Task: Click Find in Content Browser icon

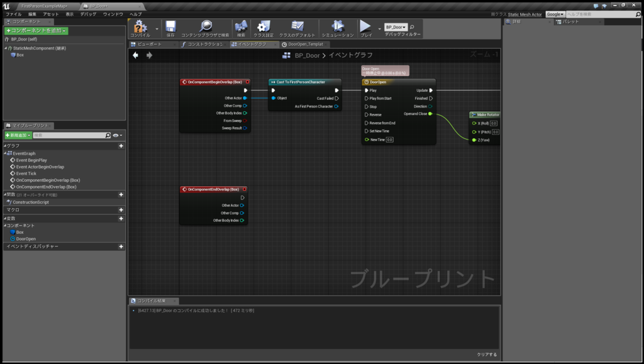Action: 205,28
